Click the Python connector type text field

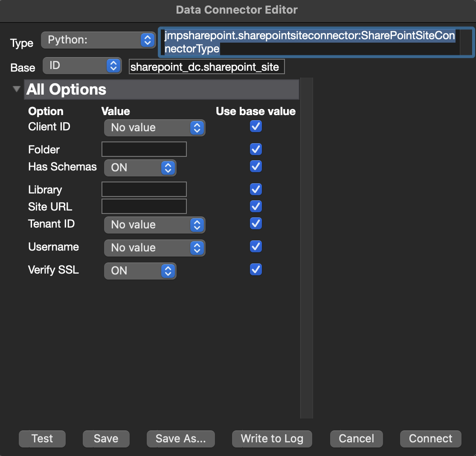[x=316, y=42]
